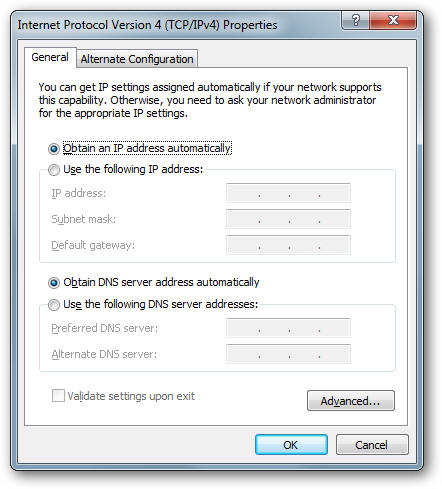The width and height of the screenshot is (442, 489).
Task: Close the IPv4 Properties dialog
Action: 393,20
